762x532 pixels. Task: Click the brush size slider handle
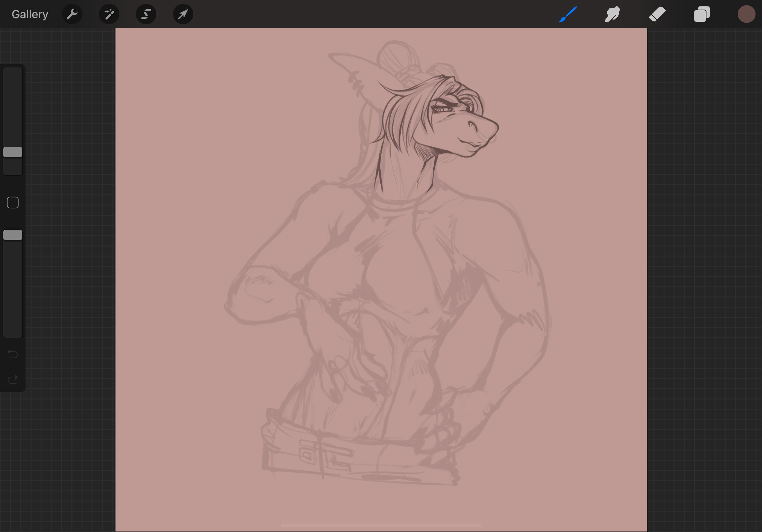[x=13, y=152]
